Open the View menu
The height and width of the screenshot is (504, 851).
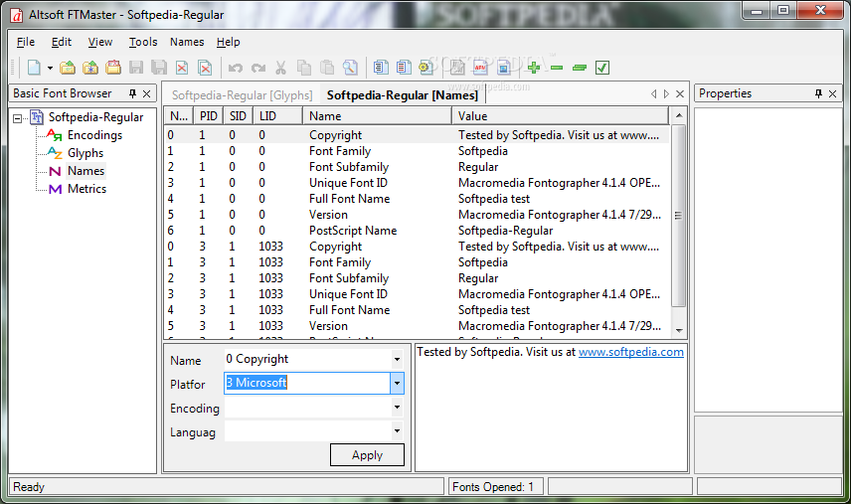[100, 42]
